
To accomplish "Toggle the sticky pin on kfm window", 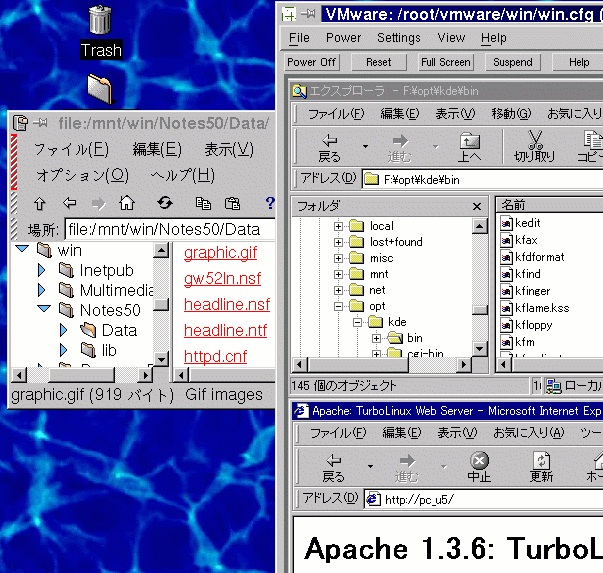I will 40,123.
